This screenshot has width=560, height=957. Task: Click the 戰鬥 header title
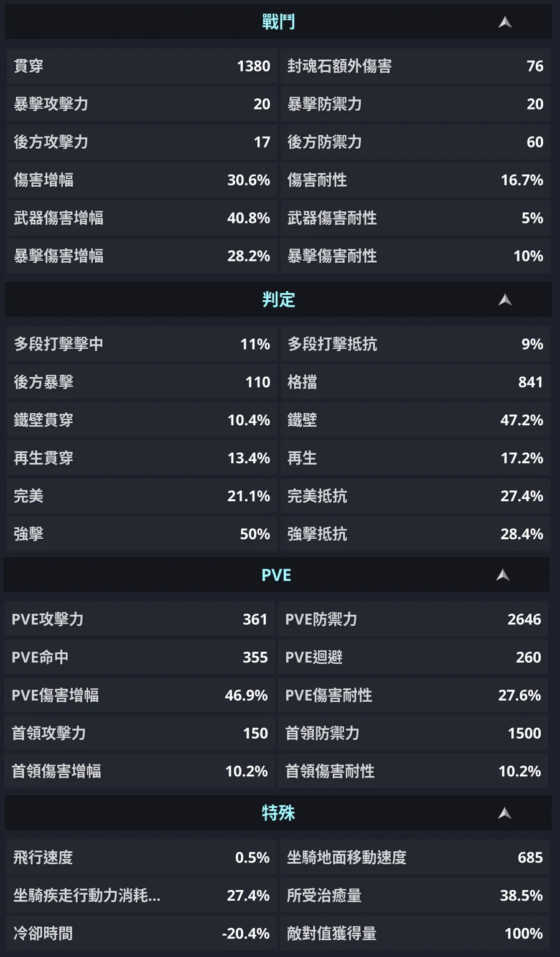278,22
